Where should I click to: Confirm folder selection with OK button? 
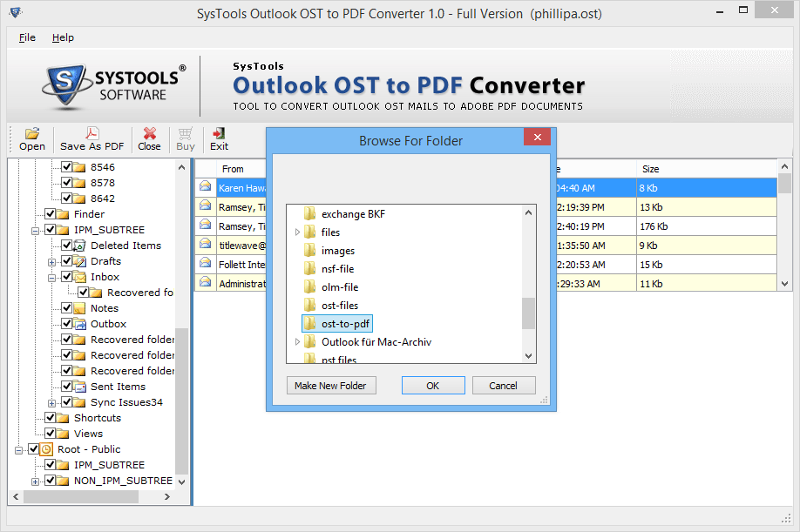click(433, 386)
